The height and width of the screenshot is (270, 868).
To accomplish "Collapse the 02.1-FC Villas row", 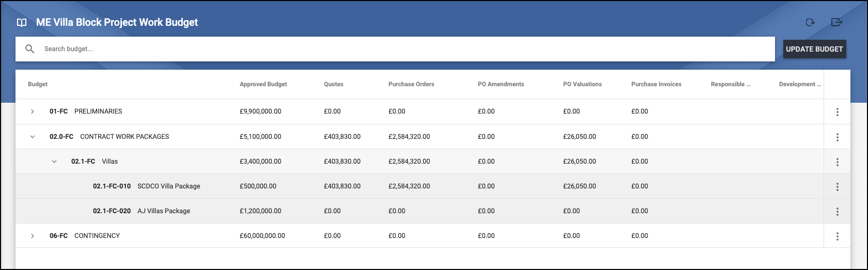I will (x=54, y=162).
